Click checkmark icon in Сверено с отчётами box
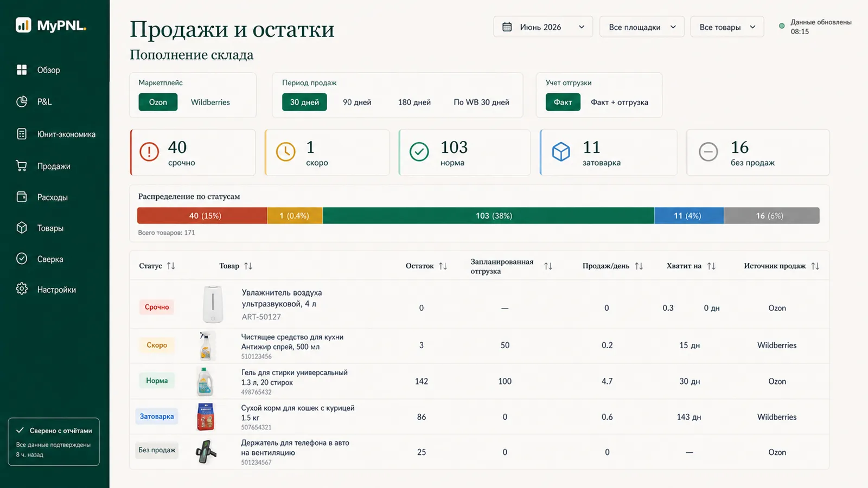The width and height of the screenshot is (868, 488). coord(20,430)
